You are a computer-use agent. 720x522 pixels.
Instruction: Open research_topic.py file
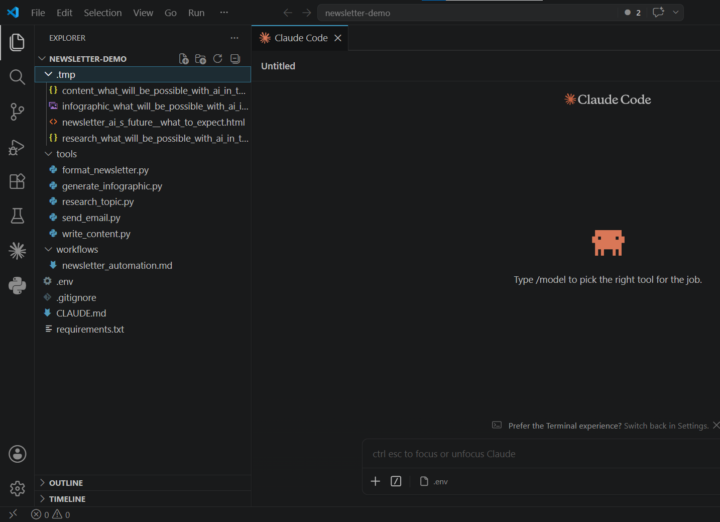pyautogui.click(x=143, y=202)
